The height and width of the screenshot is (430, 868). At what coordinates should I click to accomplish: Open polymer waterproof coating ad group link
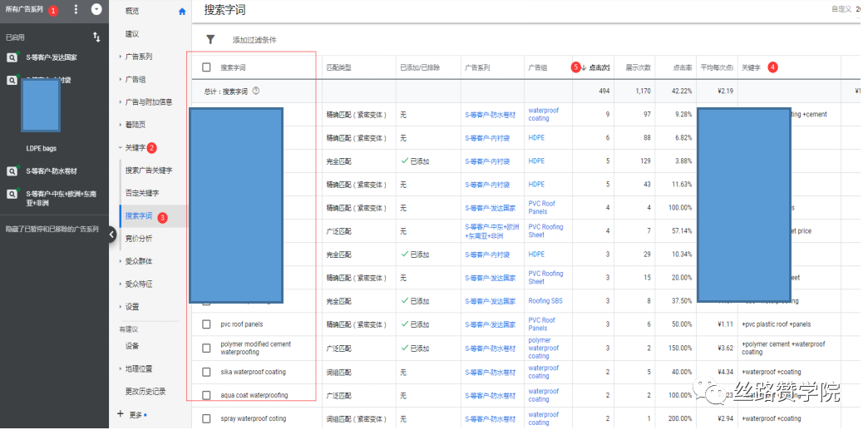tap(544, 348)
